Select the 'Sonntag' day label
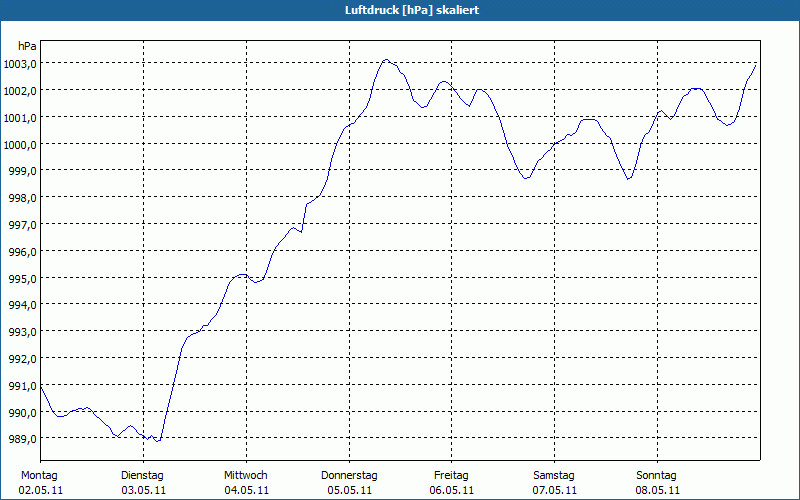800x500 pixels. click(x=657, y=475)
